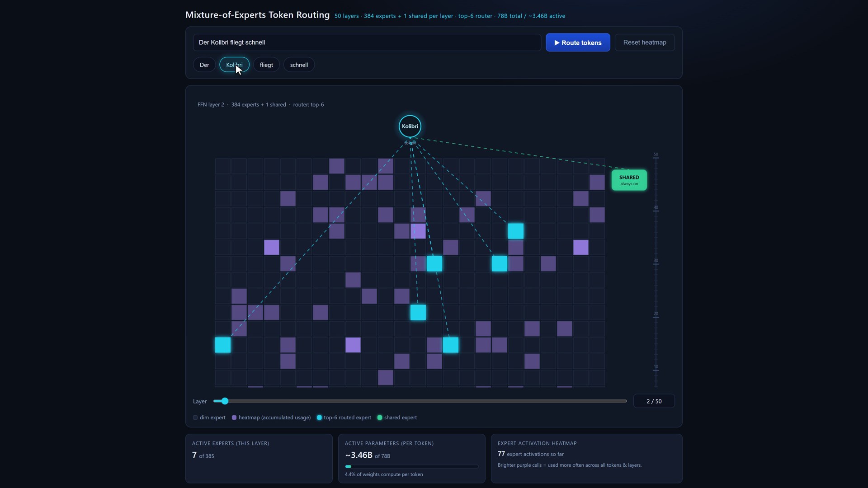Screen dimensions: 868x488
Task: Click the SHARED always on expert box
Action: (629, 180)
